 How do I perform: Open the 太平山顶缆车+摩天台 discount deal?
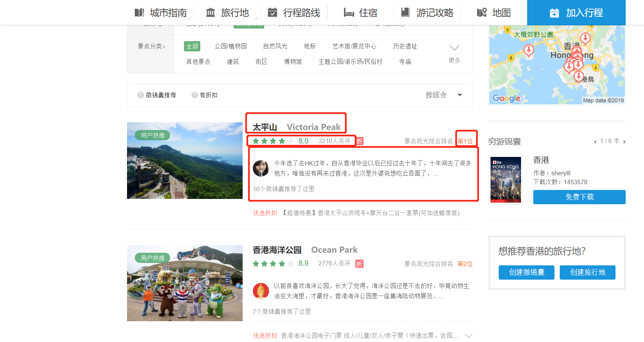tap(371, 213)
